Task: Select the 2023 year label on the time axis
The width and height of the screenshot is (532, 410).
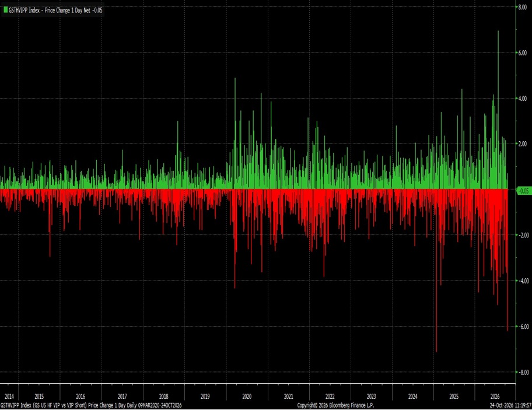Action: [371, 397]
